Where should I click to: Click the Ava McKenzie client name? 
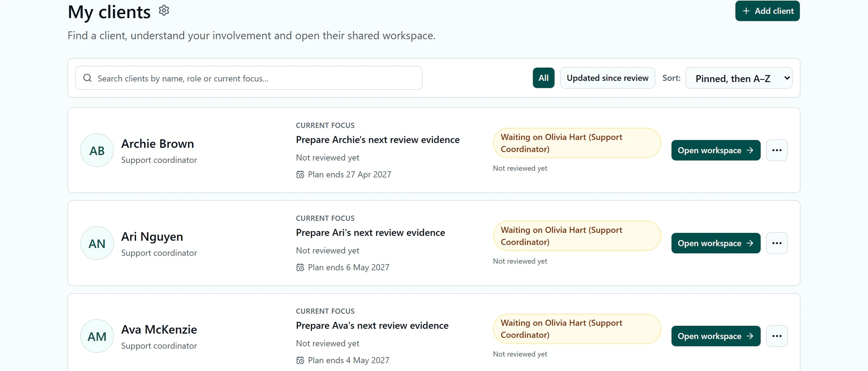159,329
